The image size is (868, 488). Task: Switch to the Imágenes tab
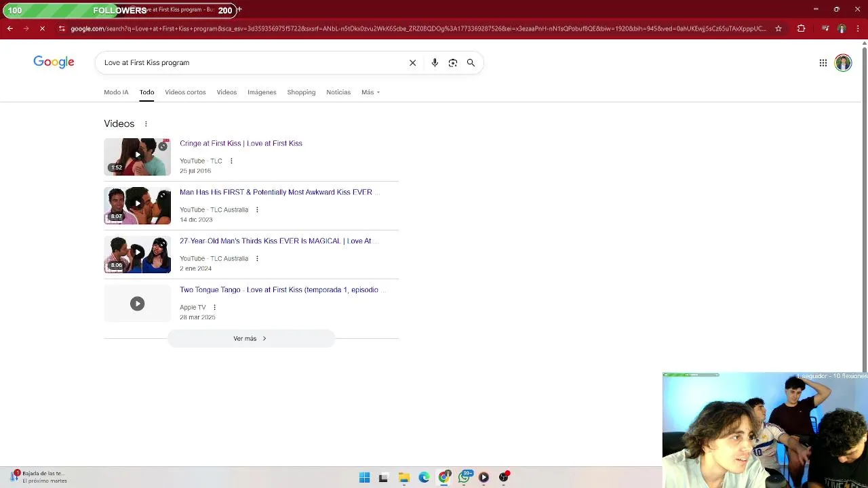coord(262,92)
